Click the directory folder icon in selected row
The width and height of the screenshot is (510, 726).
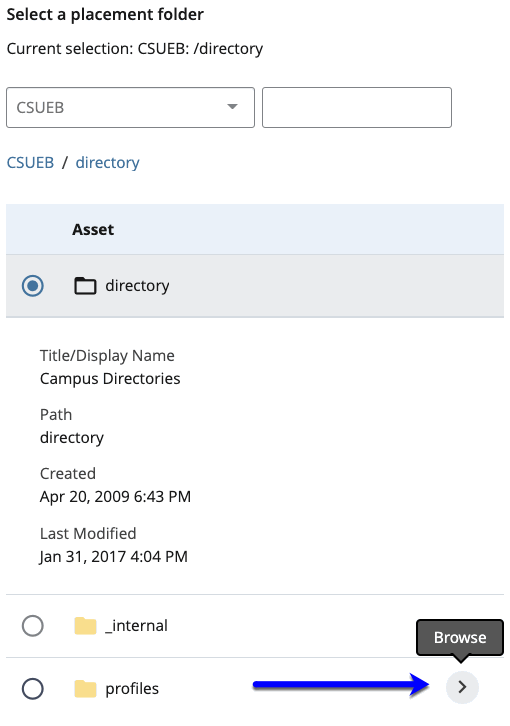tap(85, 286)
